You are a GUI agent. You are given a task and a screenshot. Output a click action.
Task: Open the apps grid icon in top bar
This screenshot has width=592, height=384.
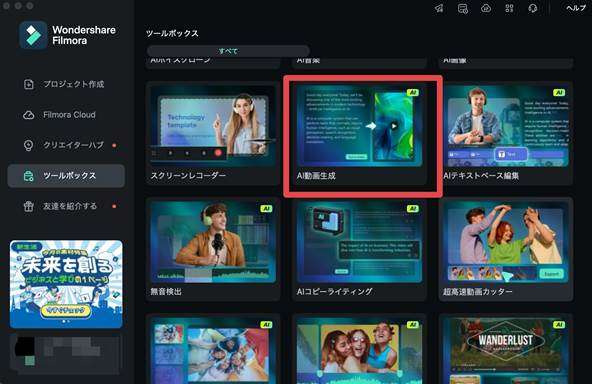[x=509, y=8]
